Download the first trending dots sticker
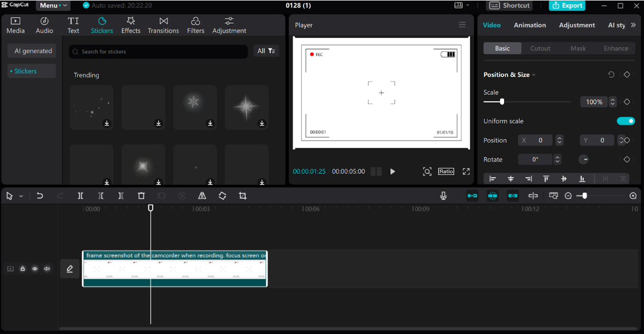 107,123
